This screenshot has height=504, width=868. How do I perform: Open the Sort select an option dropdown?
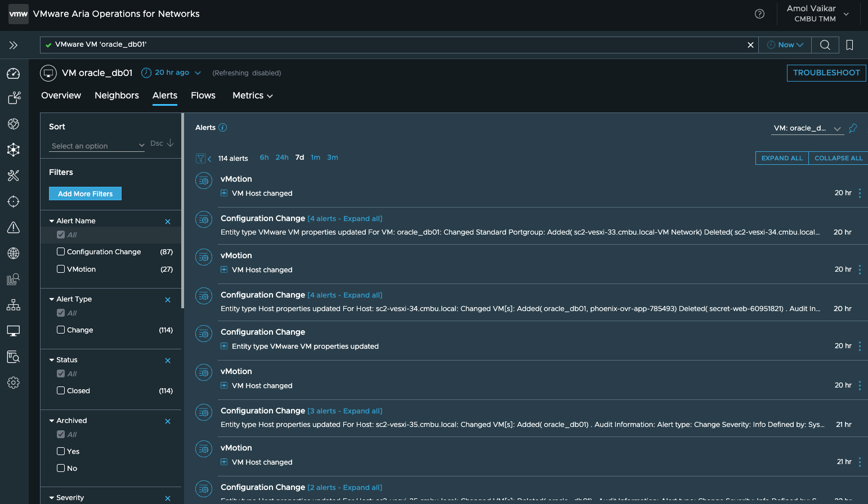pos(97,146)
